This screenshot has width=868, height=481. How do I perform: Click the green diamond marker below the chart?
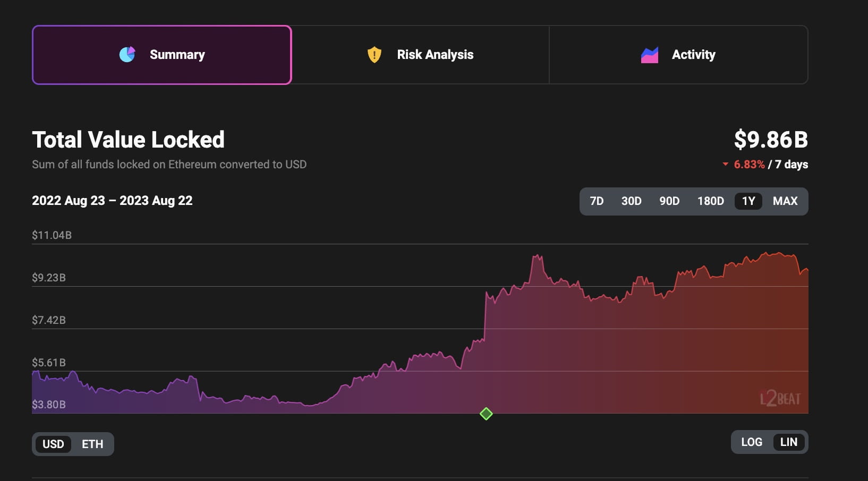pyautogui.click(x=486, y=414)
